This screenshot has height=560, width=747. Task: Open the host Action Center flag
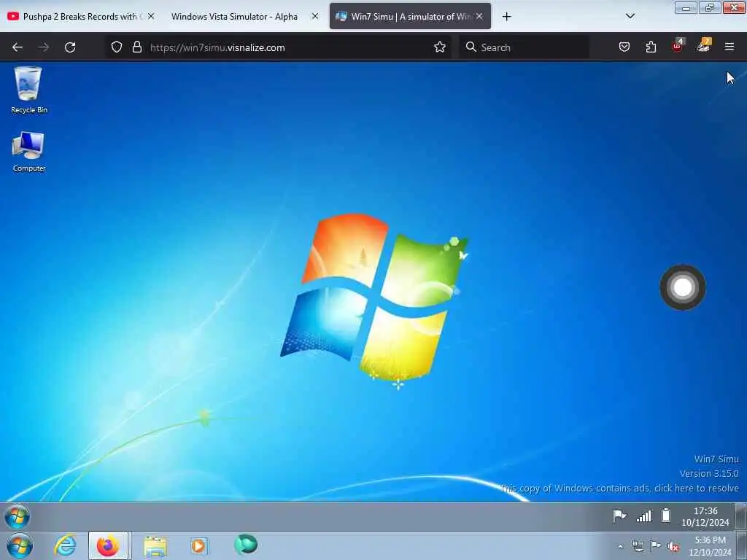pos(656,545)
